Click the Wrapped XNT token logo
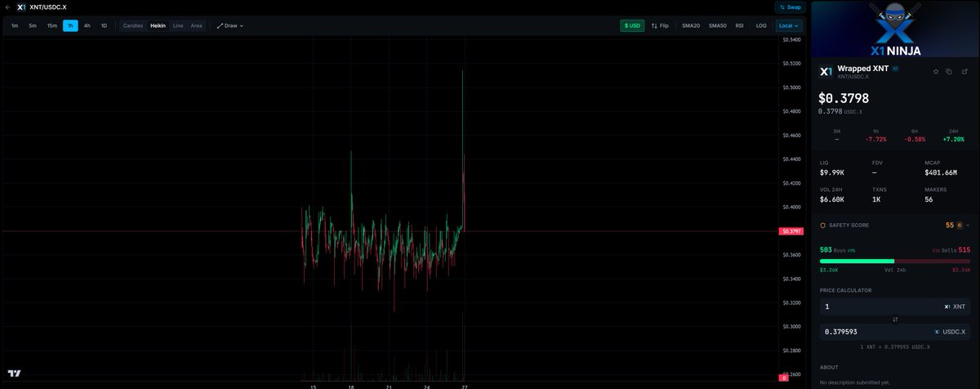The height and width of the screenshot is (389, 980). pyautogui.click(x=826, y=71)
